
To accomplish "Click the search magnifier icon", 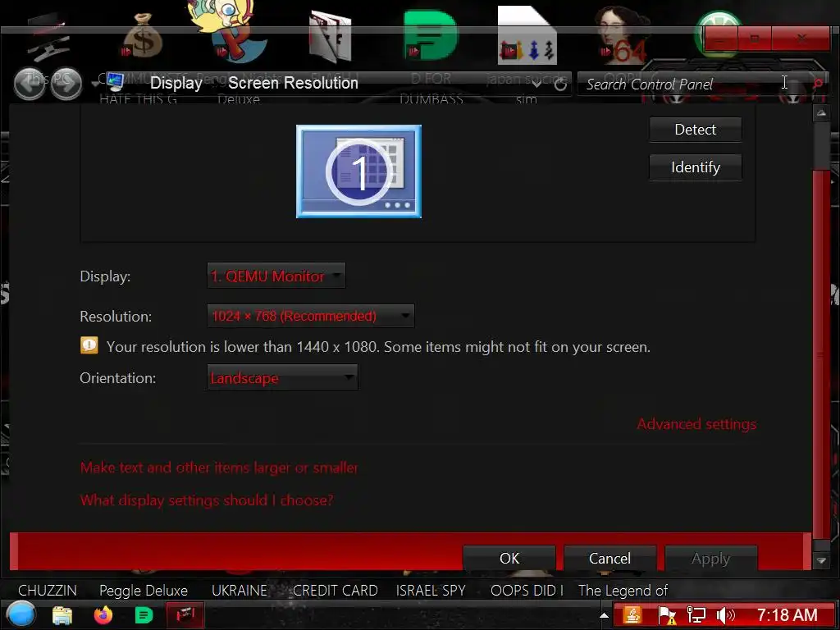I will pyautogui.click(x=818, y=84).
